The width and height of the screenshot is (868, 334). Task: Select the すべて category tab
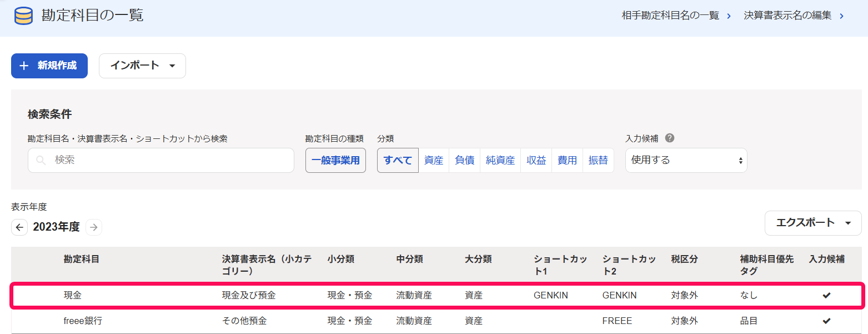[398, 161]
